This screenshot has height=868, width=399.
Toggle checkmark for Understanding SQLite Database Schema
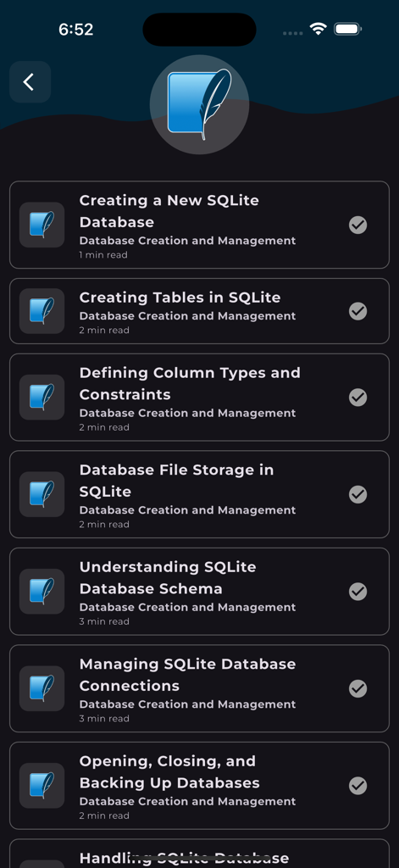click(x=358, y=591)
